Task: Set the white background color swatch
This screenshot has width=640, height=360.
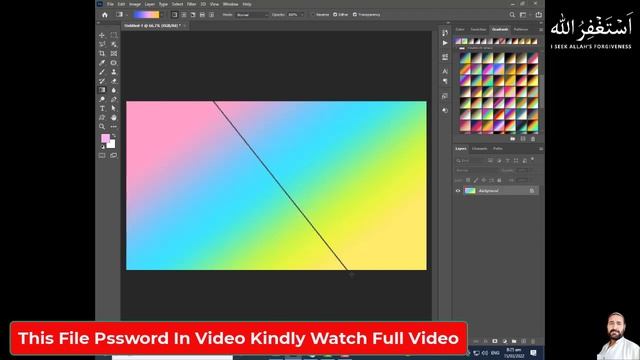Action: (111, 144)
